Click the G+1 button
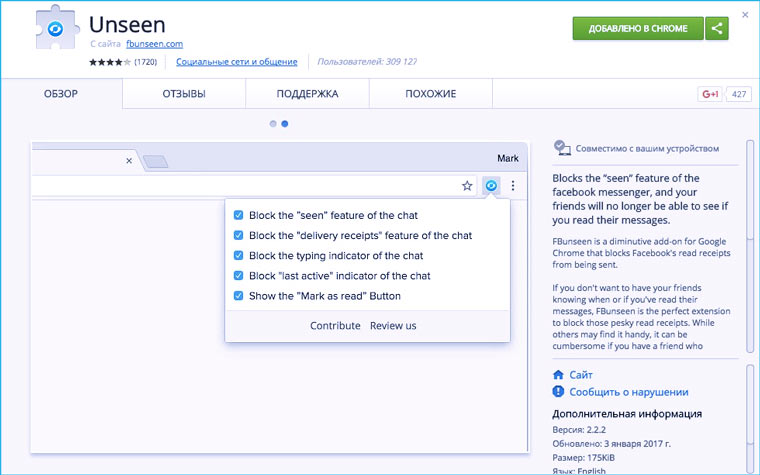This screenshot has width=760, height=475. point(710,94)
